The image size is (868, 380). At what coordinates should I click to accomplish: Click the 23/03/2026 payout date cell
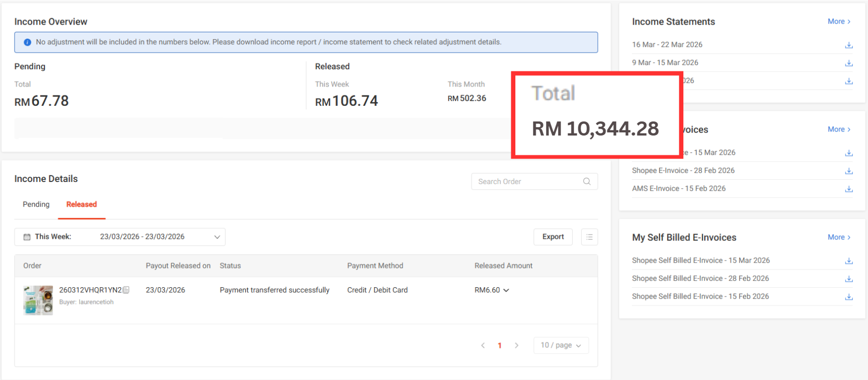[165, 290]
